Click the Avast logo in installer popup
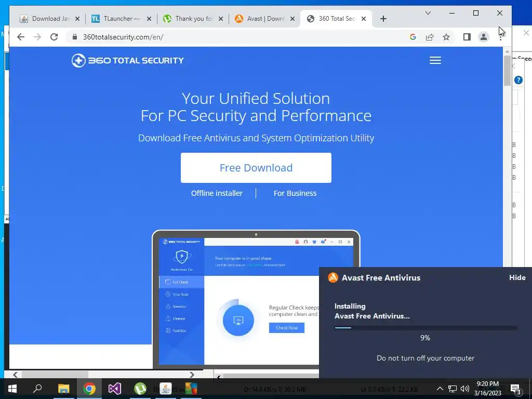Image resolution: width=532 pixels, height=399 pixels. [x=333, y=277]
